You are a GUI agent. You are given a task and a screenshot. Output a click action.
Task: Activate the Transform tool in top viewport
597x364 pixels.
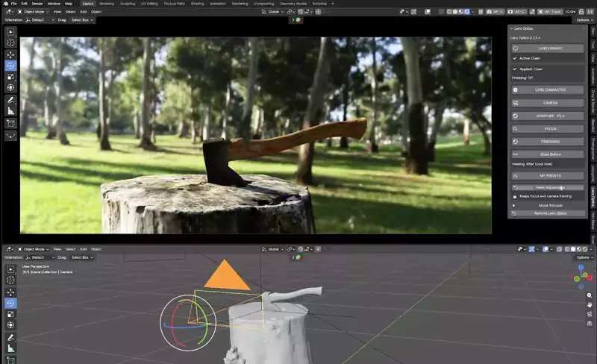pos(10,87)
